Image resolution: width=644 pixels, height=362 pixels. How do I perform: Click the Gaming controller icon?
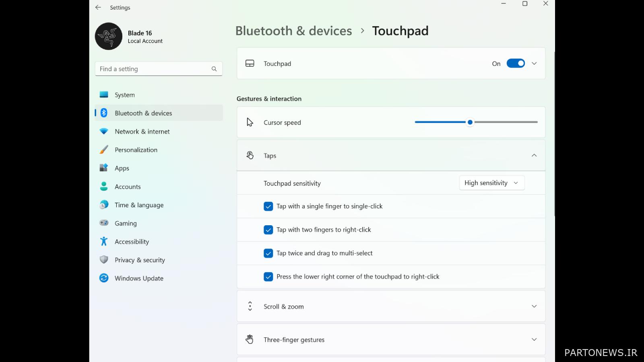tap(104, 223)
